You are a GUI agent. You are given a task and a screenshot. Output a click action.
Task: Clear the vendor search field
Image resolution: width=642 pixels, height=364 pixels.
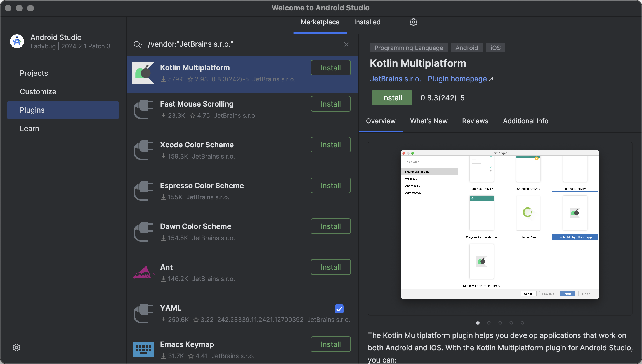pos(346,44)
